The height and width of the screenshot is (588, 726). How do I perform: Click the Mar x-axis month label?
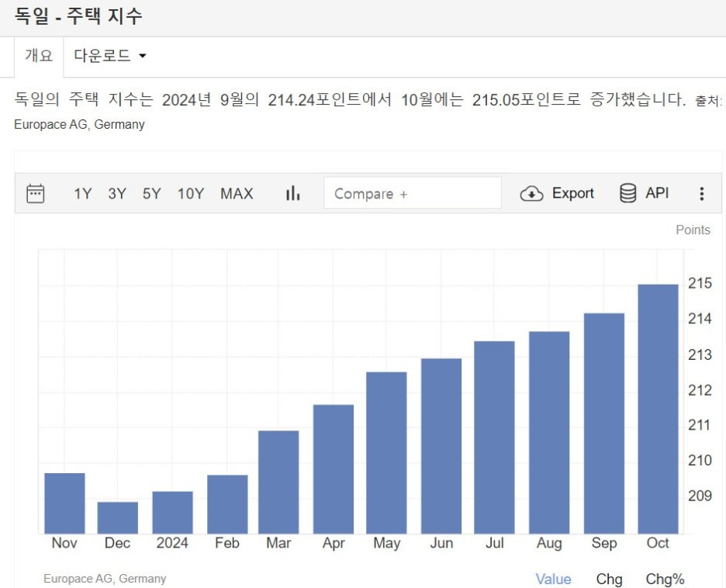[278, 543]
